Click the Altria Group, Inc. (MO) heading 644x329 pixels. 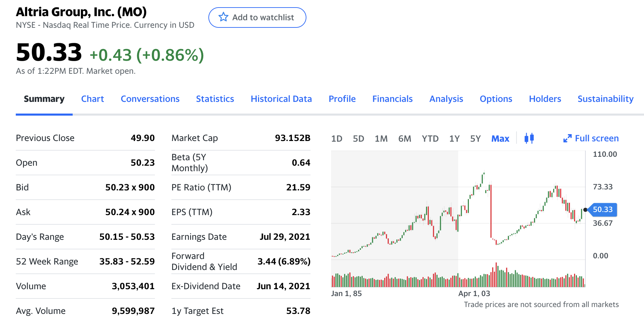[81, 12]
